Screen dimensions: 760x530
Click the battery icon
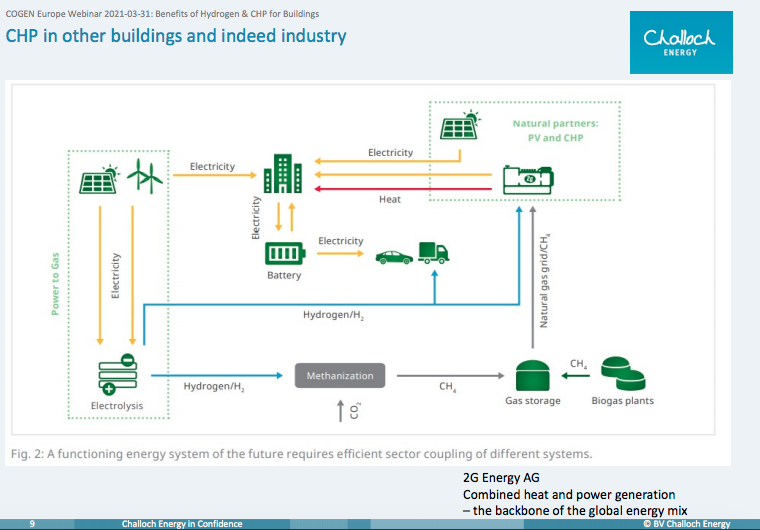pyautogui.click(x=283, y=255)
